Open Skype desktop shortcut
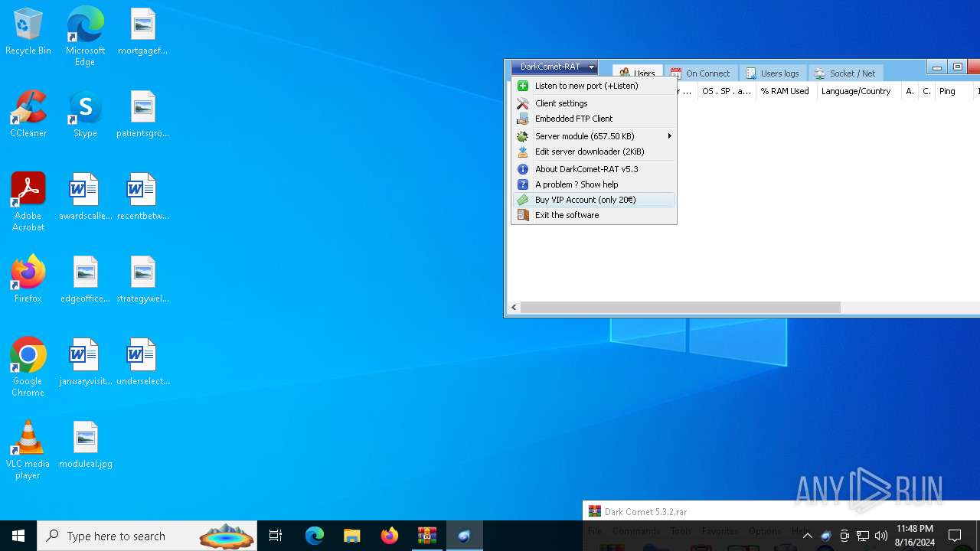980x551 pixels. pyautogui.click(x=85, y=115)
